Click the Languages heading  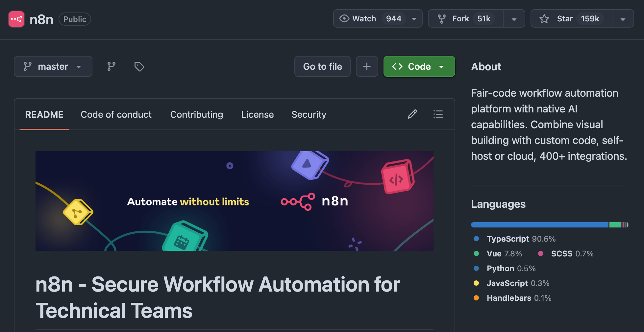[x=498, y=204]
